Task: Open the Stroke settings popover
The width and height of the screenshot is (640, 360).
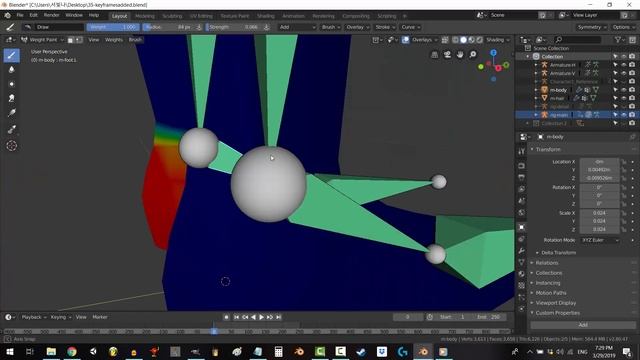Action: click(x=385, y=27)
